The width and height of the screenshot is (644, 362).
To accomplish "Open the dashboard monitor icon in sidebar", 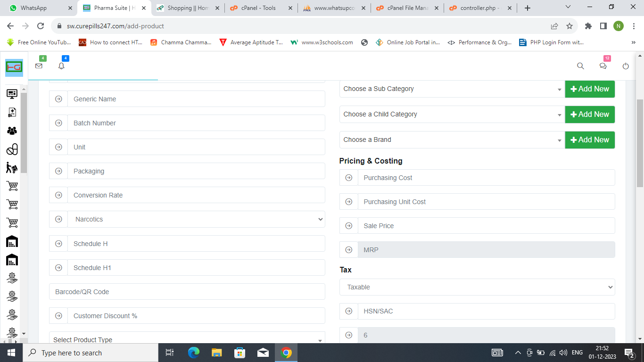I will click(x=12, y=94).
